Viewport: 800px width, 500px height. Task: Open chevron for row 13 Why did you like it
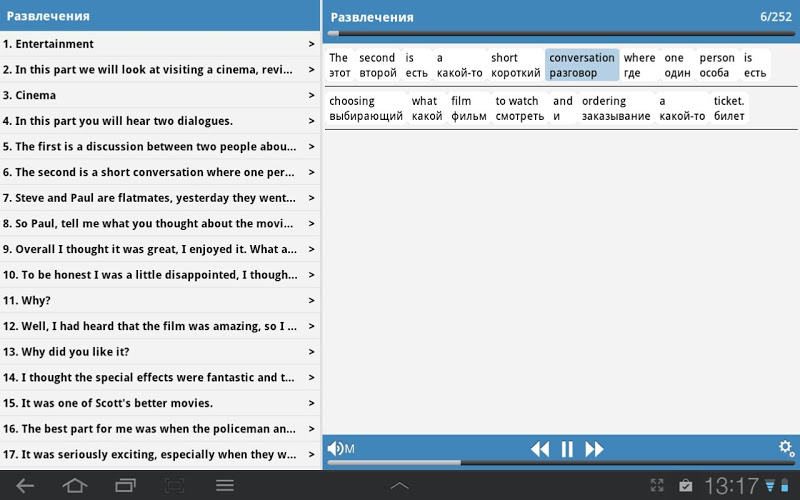(311, 352)
